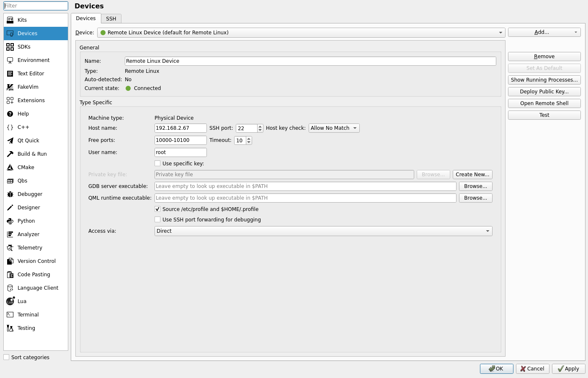Viewport: 588px width, 378px height.
Task: Click the CMake triangle icon
Action: pyautogui.click(x=10, y=167)
